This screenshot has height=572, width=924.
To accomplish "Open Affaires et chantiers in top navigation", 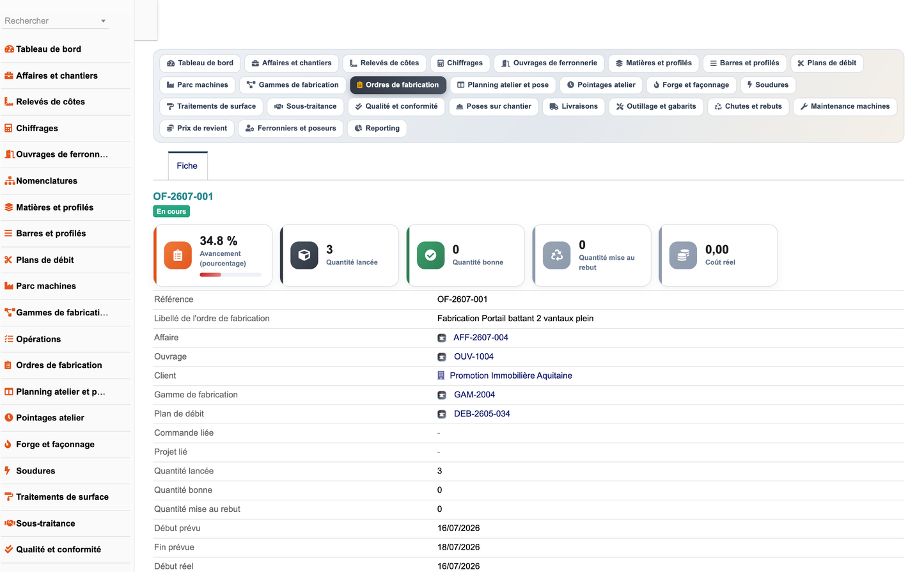I will pos(292,63).
